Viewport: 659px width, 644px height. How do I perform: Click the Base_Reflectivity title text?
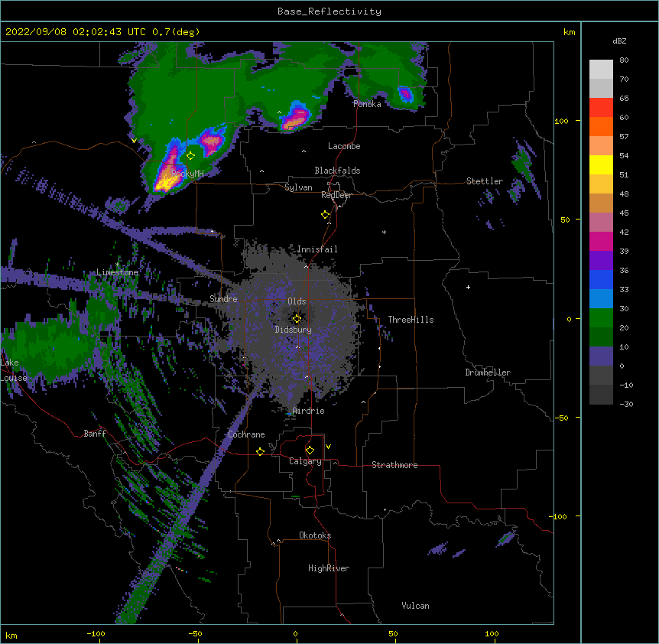click(329, 11)
